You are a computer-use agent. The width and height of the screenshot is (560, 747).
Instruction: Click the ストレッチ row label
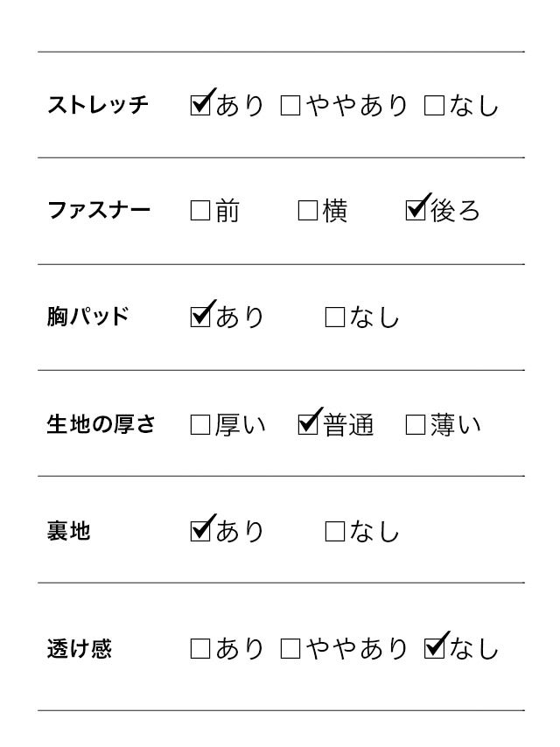point(98,106)
